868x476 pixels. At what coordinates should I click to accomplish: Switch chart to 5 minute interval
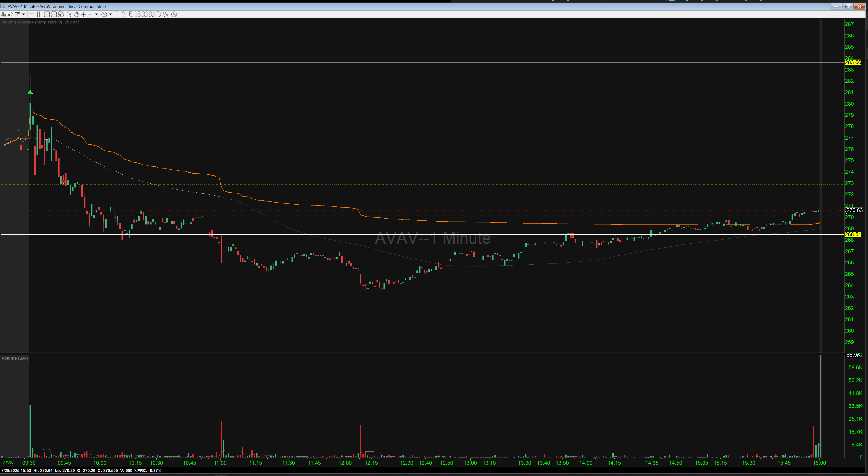[131, 14]
